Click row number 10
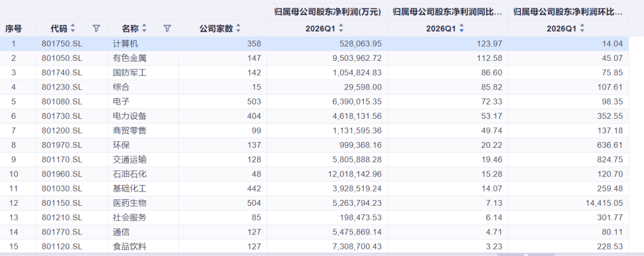644x256 pixels. click(14, 174)
